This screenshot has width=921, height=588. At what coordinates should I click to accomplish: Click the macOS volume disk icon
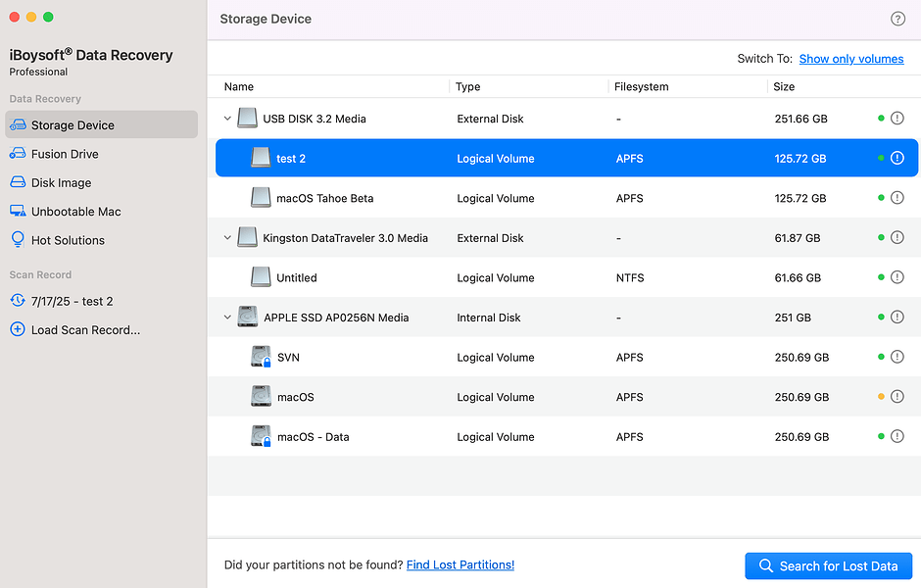click(261, 397)
